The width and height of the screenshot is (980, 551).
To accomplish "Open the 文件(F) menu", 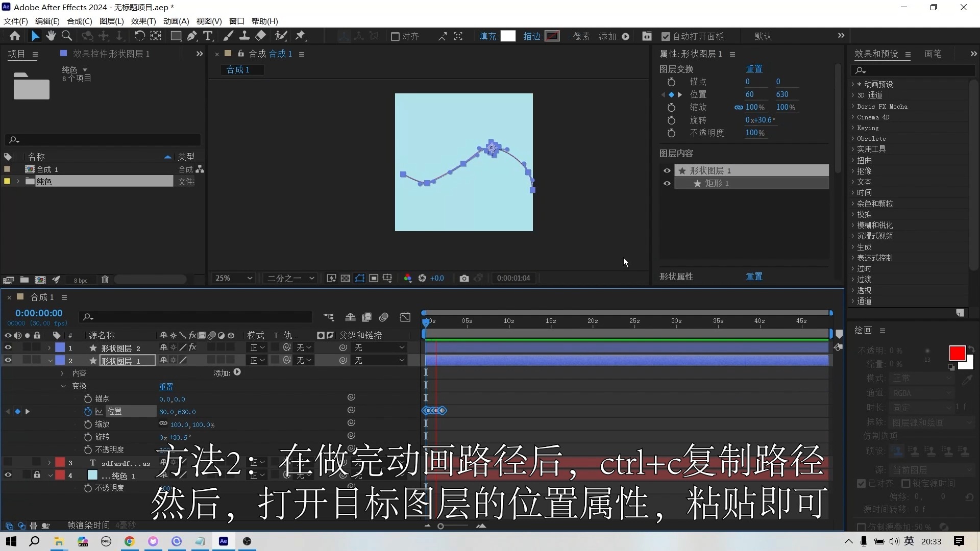I will point(15,21).
